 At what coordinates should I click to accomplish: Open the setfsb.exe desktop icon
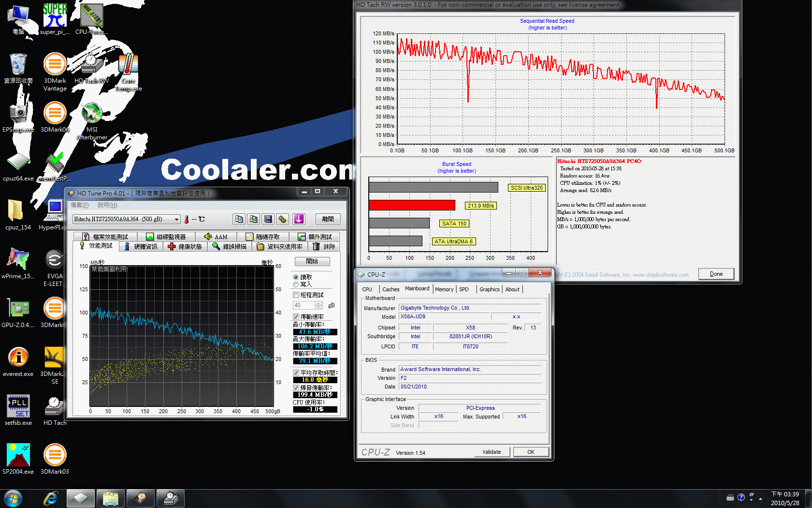tap(18, 410)
